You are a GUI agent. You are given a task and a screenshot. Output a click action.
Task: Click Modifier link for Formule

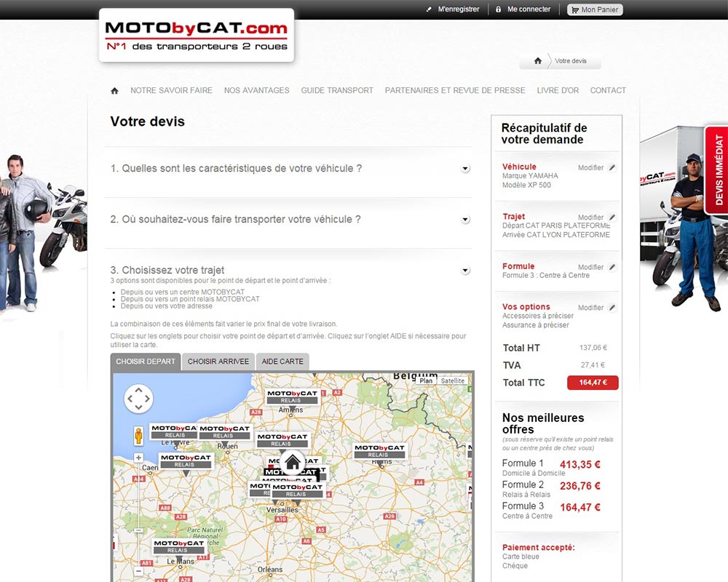[590, 267]
